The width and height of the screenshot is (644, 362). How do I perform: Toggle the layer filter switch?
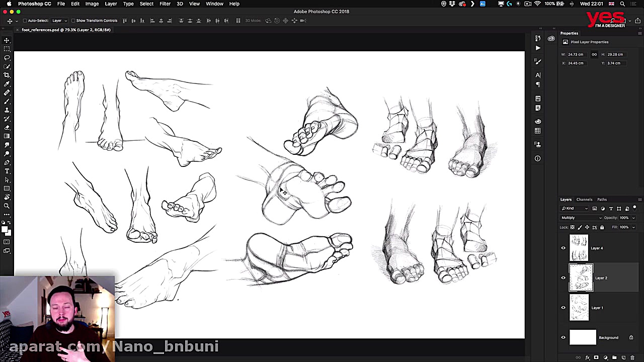[x=634, y=208]
